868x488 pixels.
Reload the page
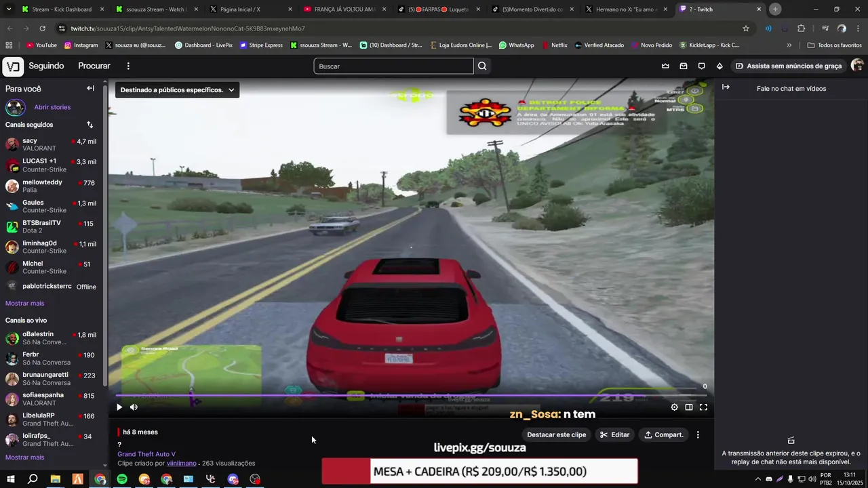[x=42, y=28]
